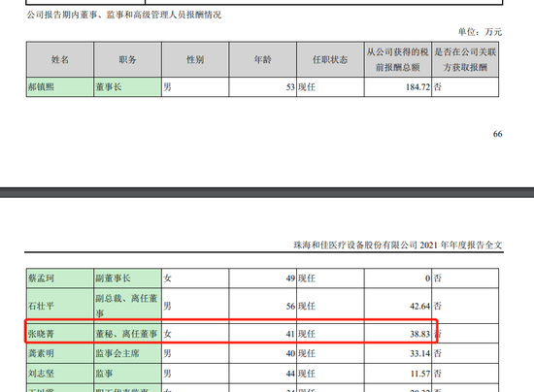Screen dimensions: 534x392
Task: Click the age value 56
Action: point(290,307)
